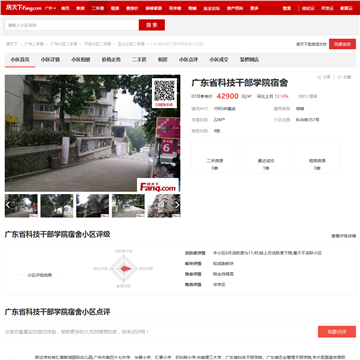
Task: Click the 分享 share icon
Action: point(324,77)
